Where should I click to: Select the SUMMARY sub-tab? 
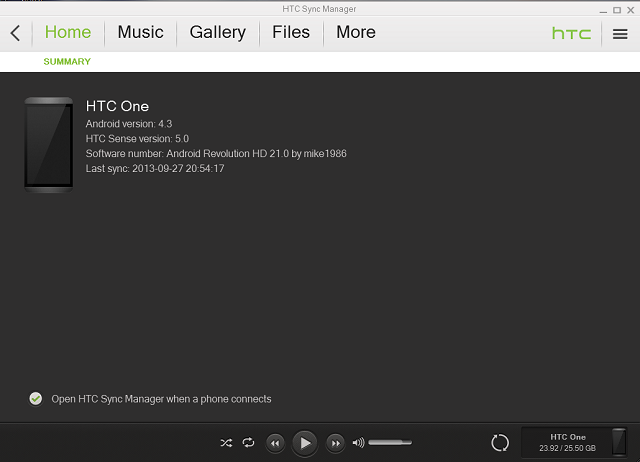(x=67, y=62)
